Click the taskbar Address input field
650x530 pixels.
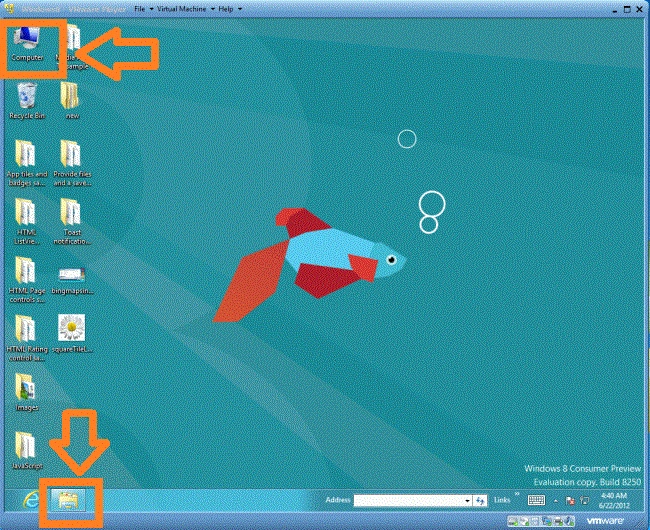point(407,501)
